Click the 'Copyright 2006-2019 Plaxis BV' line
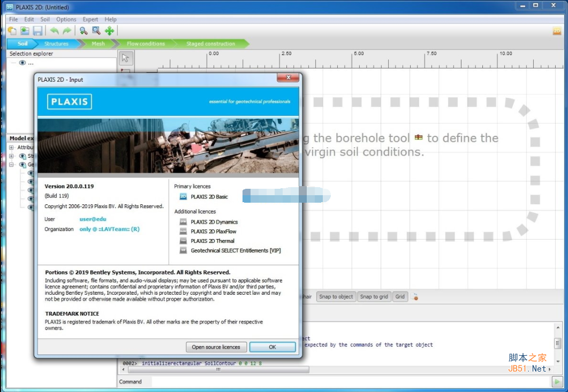 pyautogui.click(x=104, y=206)
